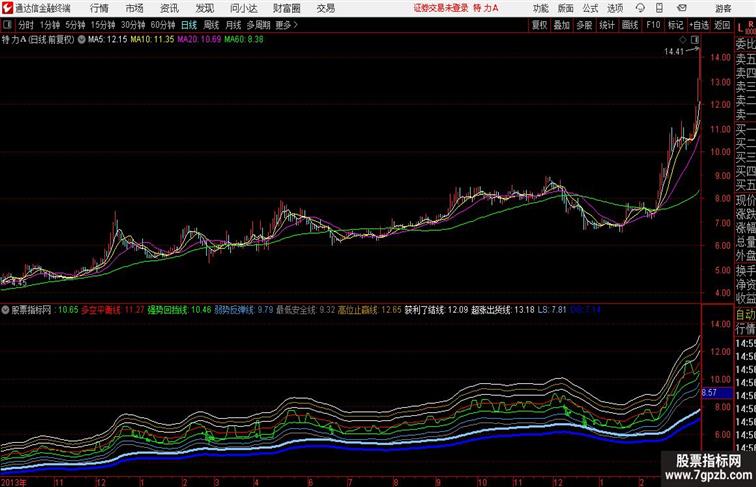Screen dimensions: 756x487
Task: Switch to 1分钟 chart period
Action: tap(50, 25)
